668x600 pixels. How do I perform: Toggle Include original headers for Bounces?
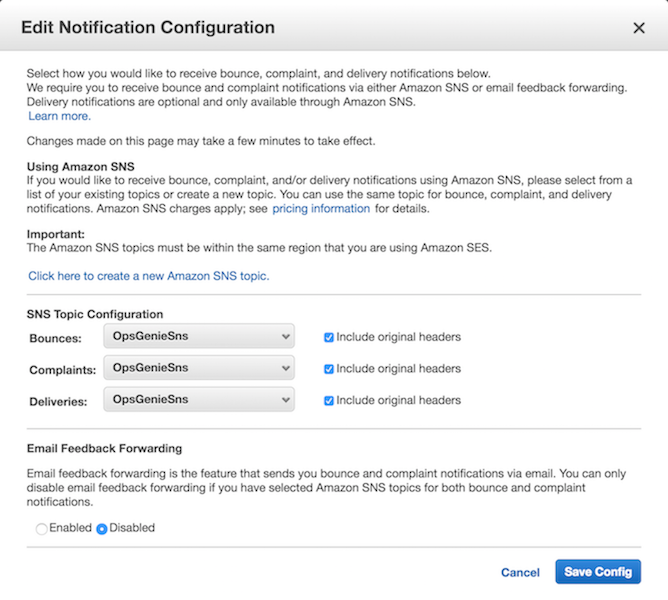[x=329, y=337]
